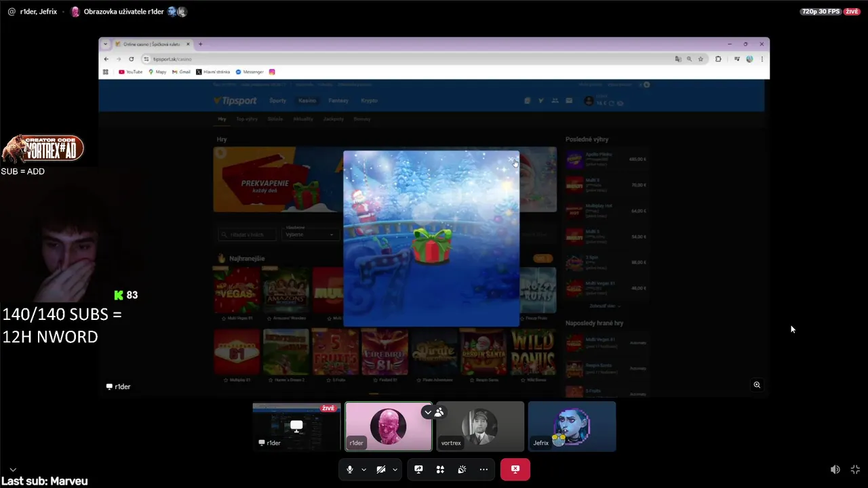This screenshot has width=868, height=488.
Task: Open the Hlavní stránka bookmark
Action: pos(213,72)
